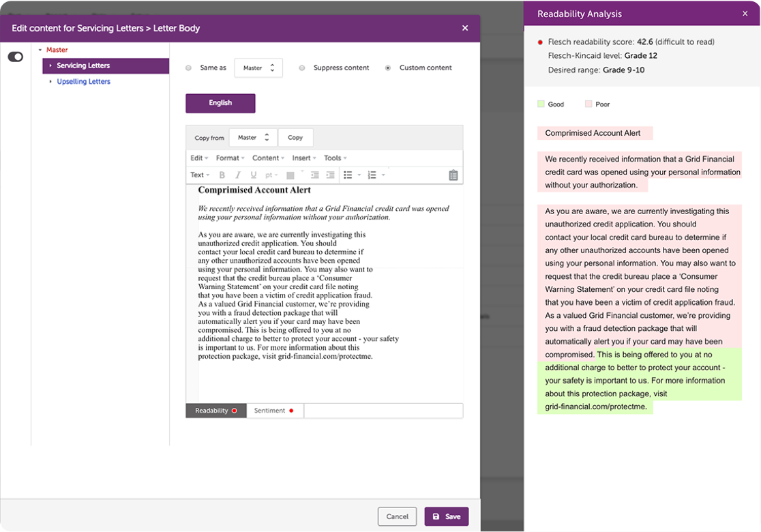Choose the Same as option
761x532 pixels.
(x=188, y=68)
